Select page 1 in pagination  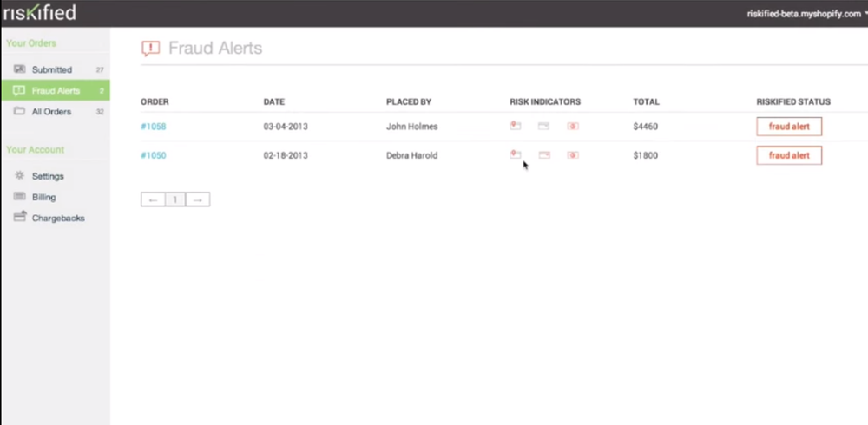(175, 199)
